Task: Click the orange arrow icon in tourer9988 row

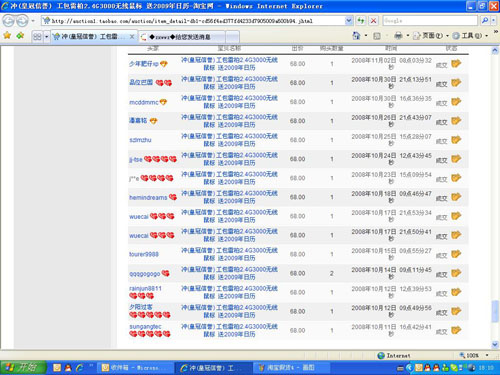Action: coord(456,254)
